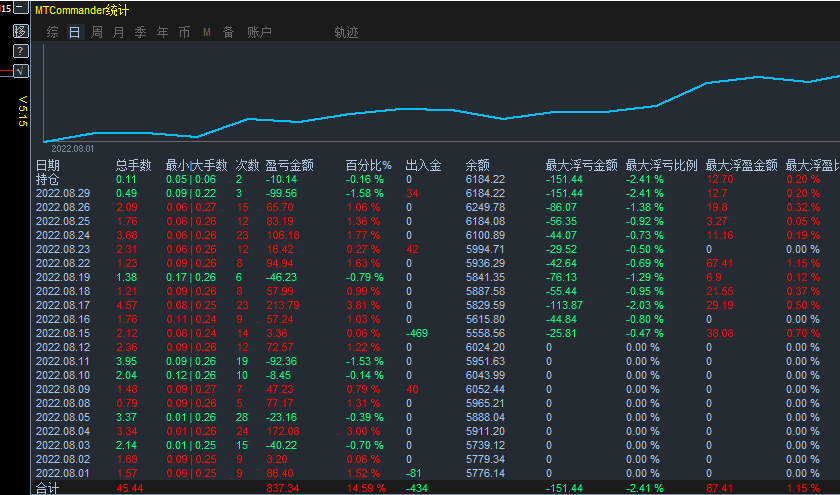Select the 2022.08.19 date row

coord(63,277)
